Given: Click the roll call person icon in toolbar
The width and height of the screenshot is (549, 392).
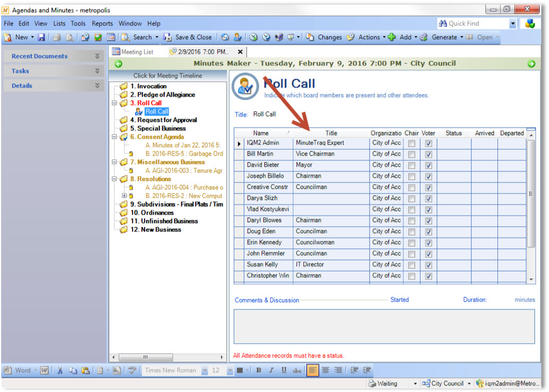Looking at the screenshot, I should [x=238, y=37].
